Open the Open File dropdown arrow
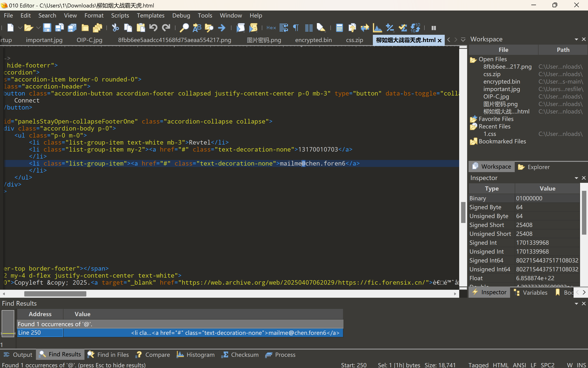This screenshot has width=588, height=368. coord(38,28)
